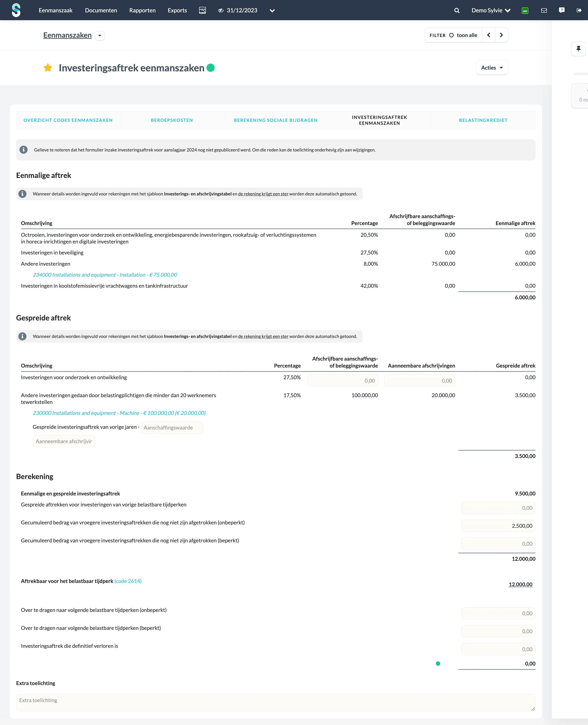588x725 pixels.
Task: Click the Silverfin S logo
Action: [16, 10]
